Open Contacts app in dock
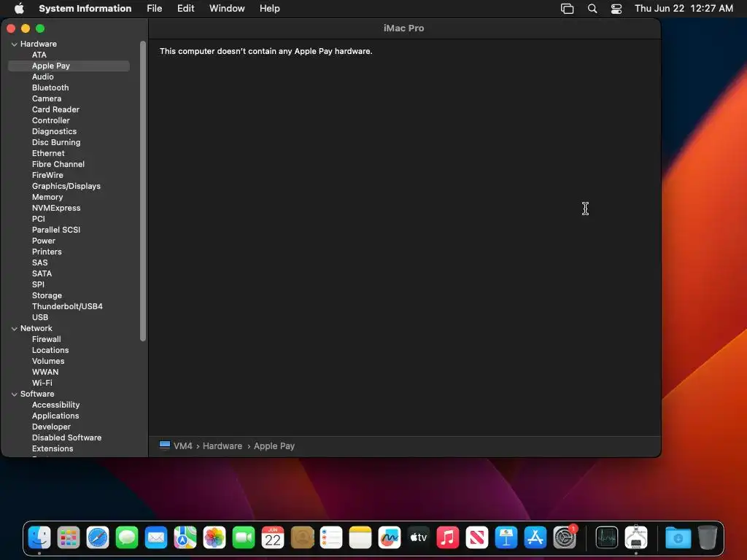 click(x=302, y=537)
